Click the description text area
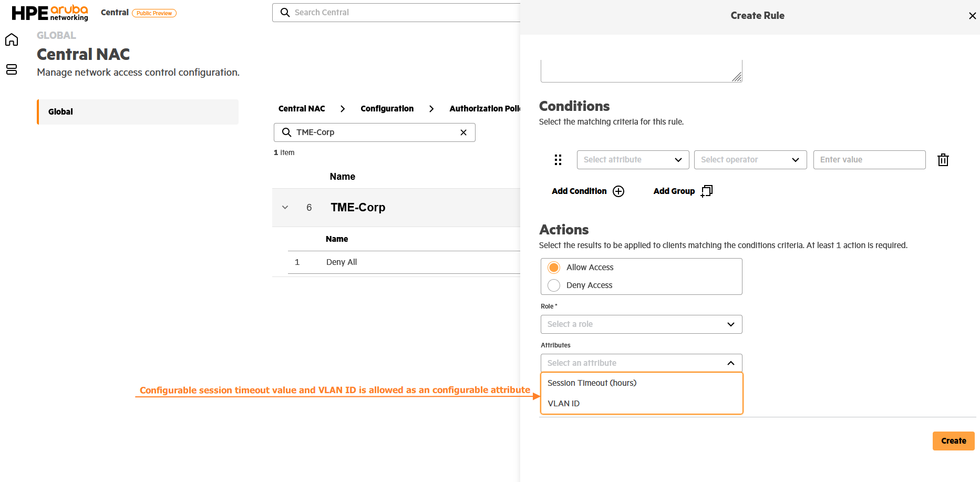 point(641,71)
